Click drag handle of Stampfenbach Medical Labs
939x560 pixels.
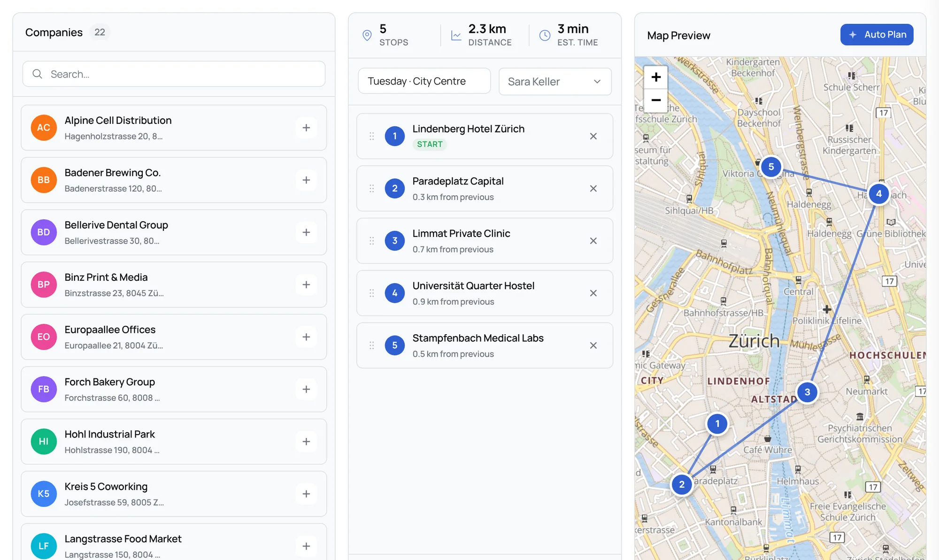[x=372, y=345]
